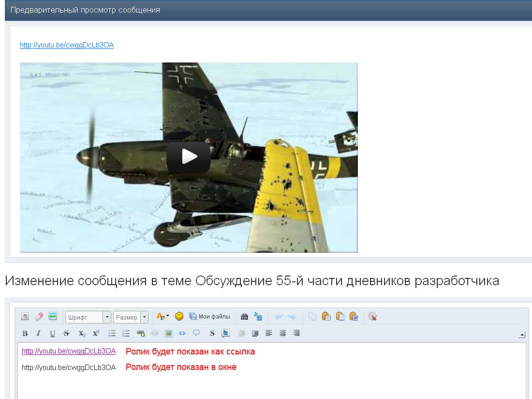Click the decrease indent icon
This screenshot has width=532, height=399.
(241, 334)
